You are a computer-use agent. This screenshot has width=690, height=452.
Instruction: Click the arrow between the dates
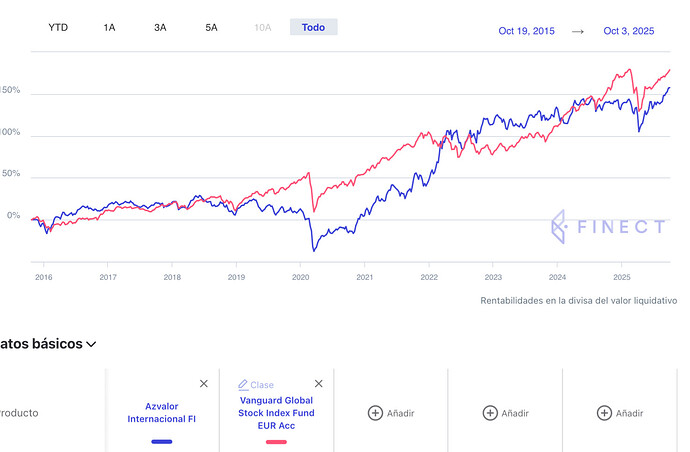[x=577, y=31]
